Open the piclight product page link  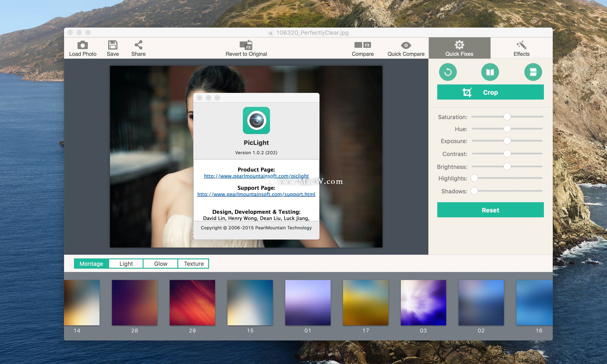(256, 176)
